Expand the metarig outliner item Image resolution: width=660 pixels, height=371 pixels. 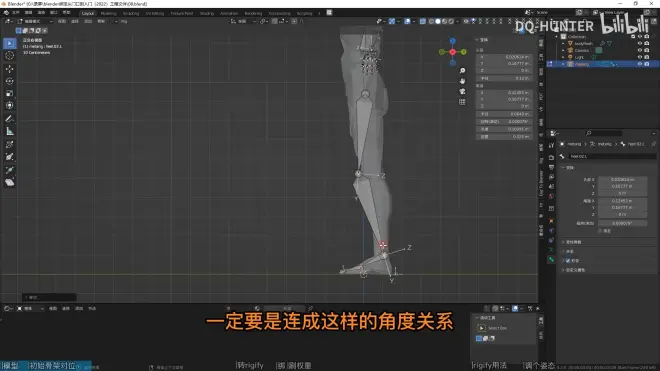(563, 64)
